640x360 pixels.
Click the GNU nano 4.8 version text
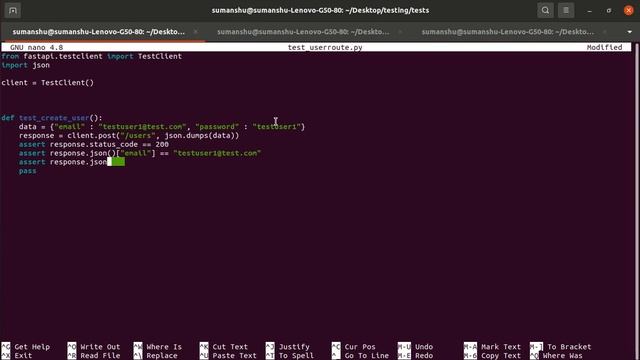36,47
